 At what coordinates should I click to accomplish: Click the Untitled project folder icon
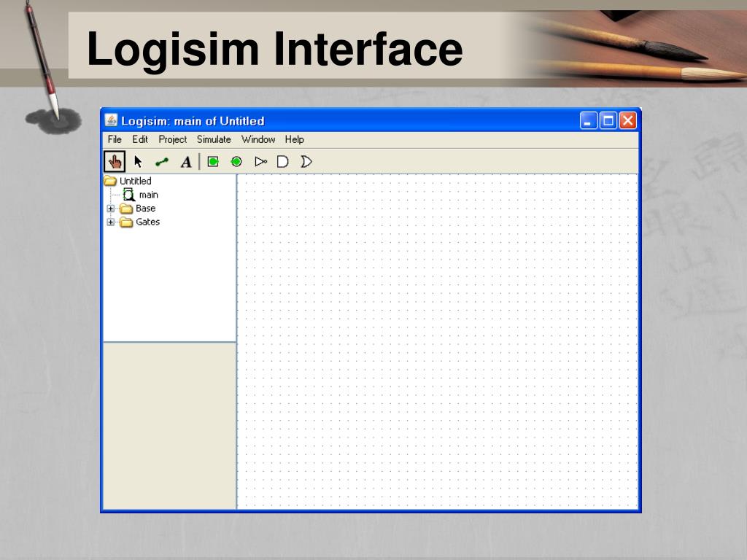pyautogui.click(x=111, y=181)
